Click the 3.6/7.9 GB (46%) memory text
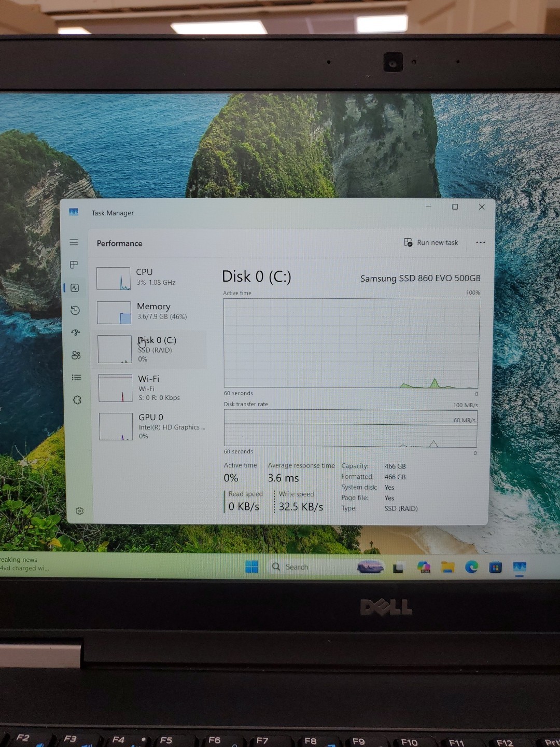 point(162,316)
